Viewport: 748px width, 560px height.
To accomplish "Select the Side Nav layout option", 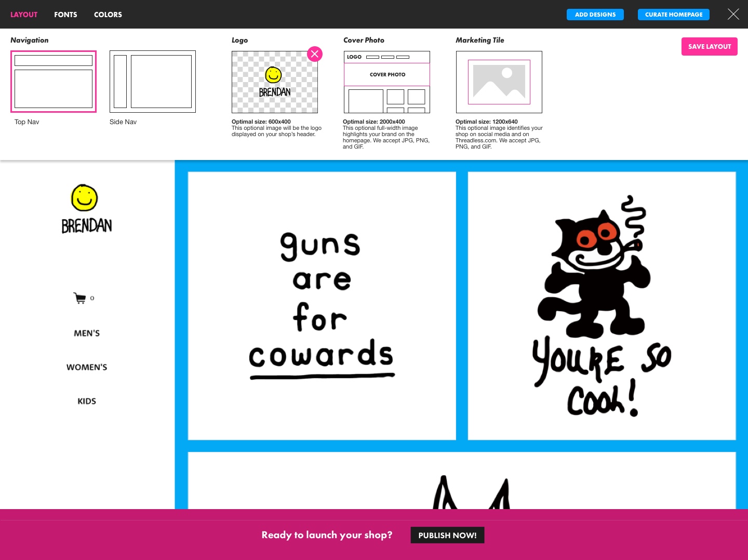I will point(153,82).
